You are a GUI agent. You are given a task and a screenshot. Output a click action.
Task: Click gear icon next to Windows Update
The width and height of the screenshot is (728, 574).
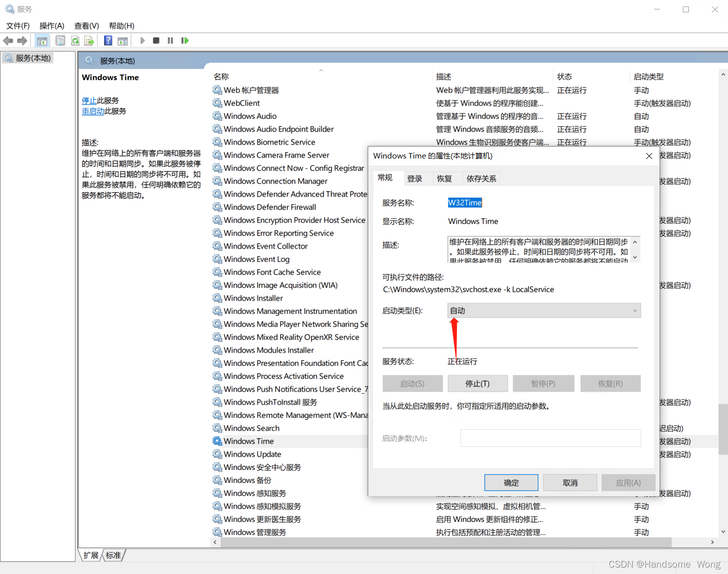pyautogui.click(x=217, y=454)
